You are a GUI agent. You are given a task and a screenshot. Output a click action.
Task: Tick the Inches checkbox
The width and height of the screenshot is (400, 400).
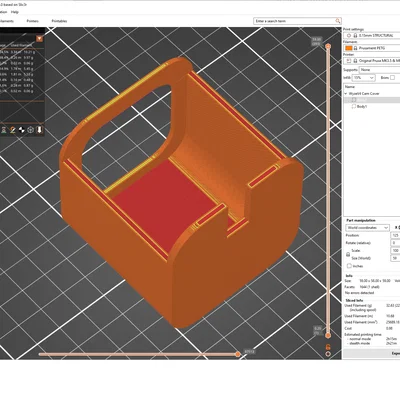[x=349, y=266]
